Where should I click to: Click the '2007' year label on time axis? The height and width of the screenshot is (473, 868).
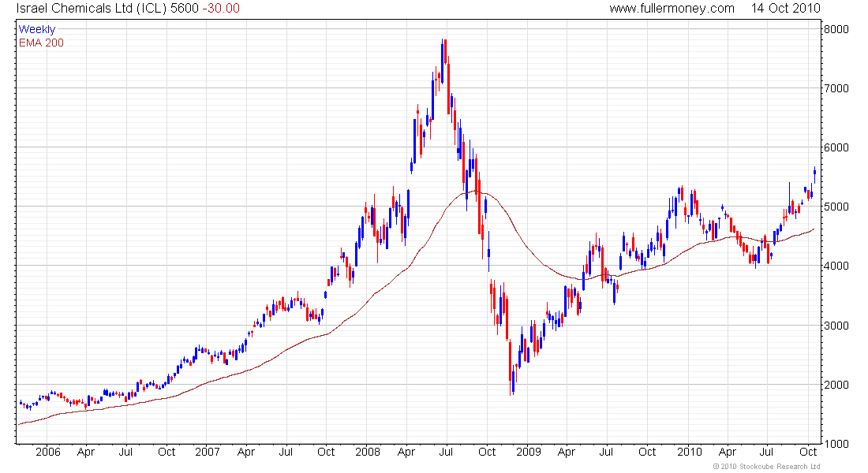pos(208,452)
